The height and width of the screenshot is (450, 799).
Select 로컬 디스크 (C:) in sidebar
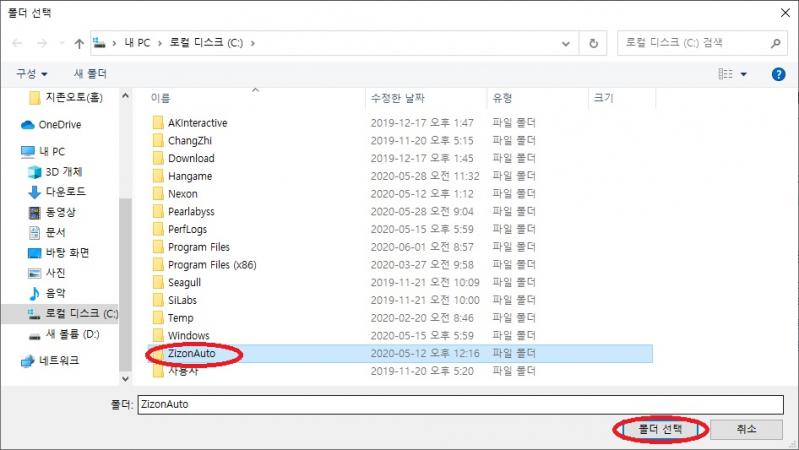click(x=81, y=313)
